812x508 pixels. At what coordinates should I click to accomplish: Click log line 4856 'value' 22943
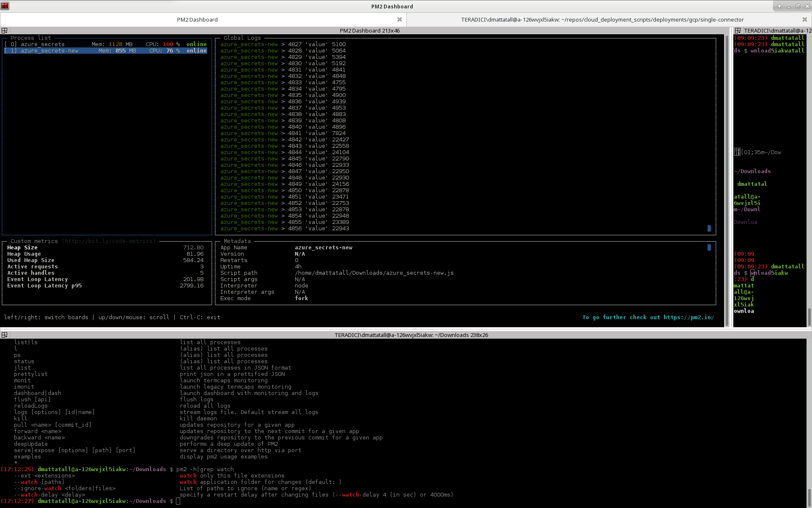tap(285, 228)
